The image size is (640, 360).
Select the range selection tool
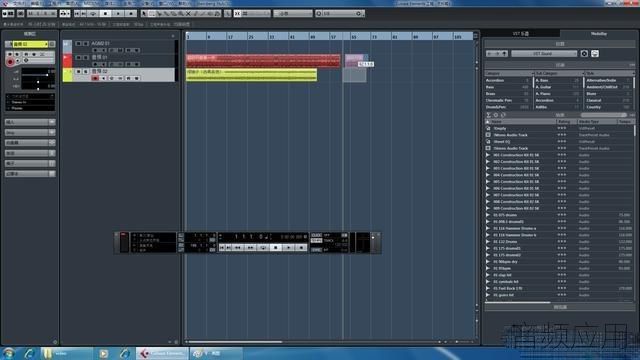152,13
